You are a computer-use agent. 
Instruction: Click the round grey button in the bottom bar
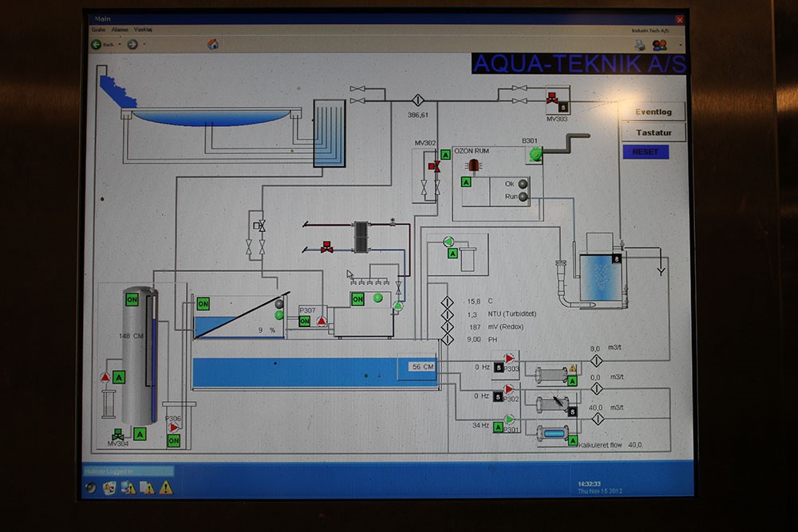coord(91,488)
